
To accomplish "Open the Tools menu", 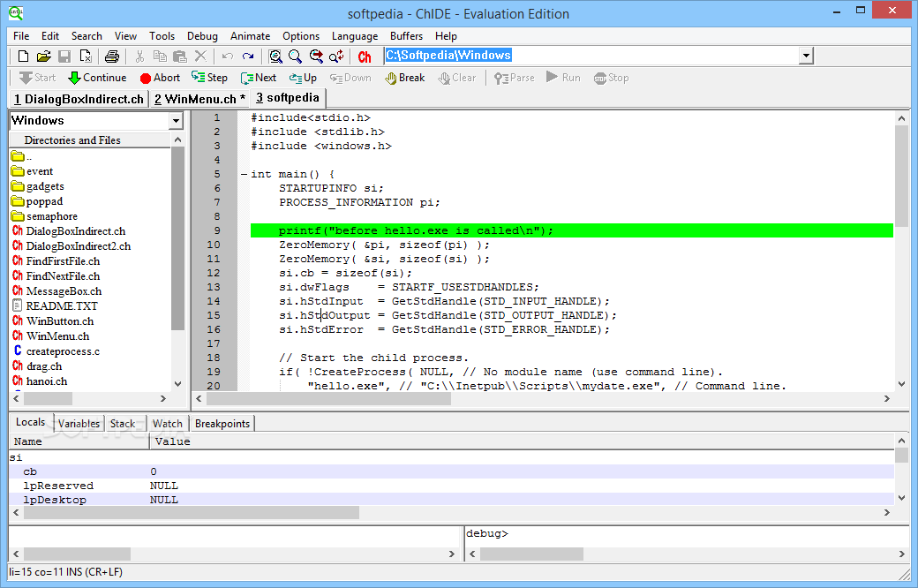I will [x=162, y=35].
